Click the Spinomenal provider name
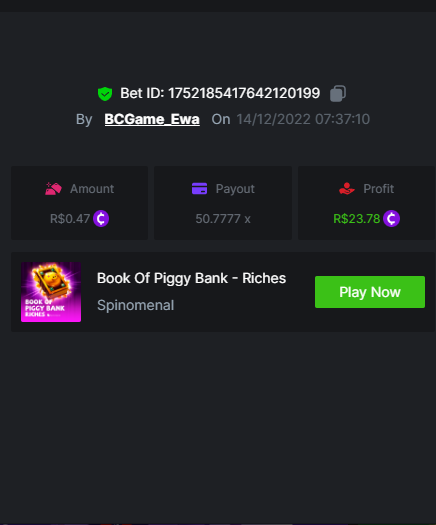Screen dimensions: 436x525 click(136, 305)
